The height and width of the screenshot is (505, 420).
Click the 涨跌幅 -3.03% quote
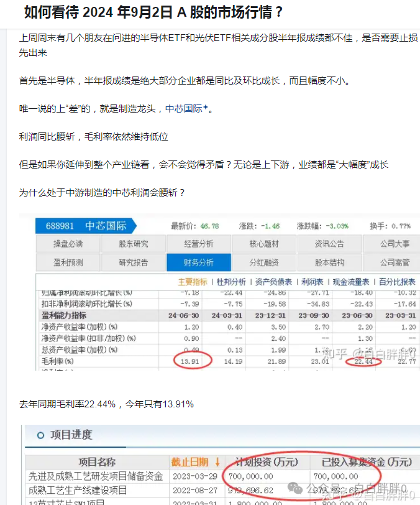[322, 226]
